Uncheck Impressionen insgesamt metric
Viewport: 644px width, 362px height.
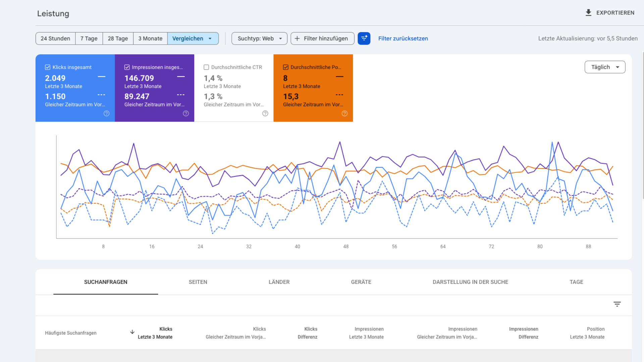point(127,67)
